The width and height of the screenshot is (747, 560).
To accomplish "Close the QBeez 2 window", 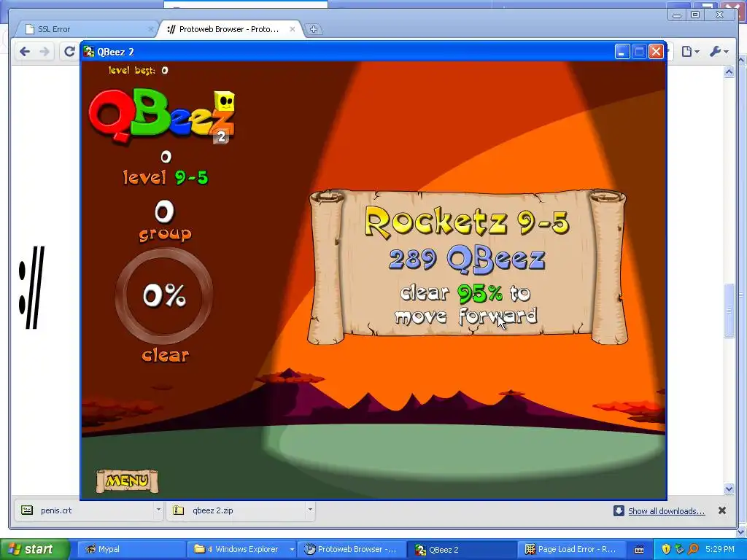I will coord(656,52).
